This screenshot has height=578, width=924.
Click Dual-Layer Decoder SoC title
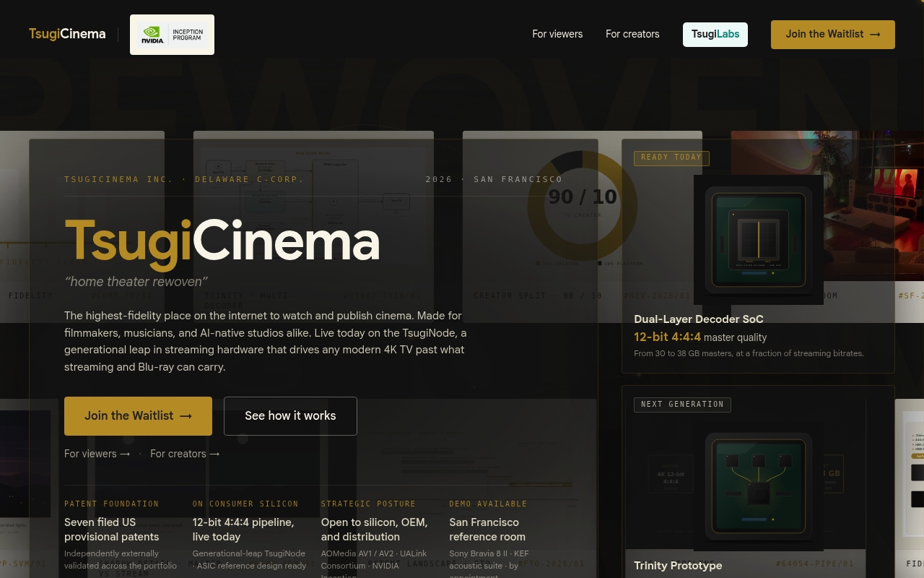(699, 319)
